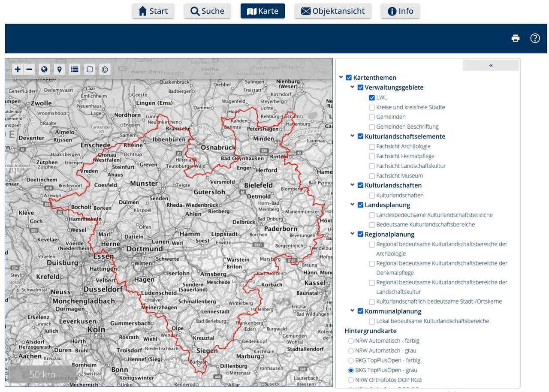The width and height of the screenshot is (549, 392).
Task: Show copyright info via © icon
Action: (x=105, y=69)
